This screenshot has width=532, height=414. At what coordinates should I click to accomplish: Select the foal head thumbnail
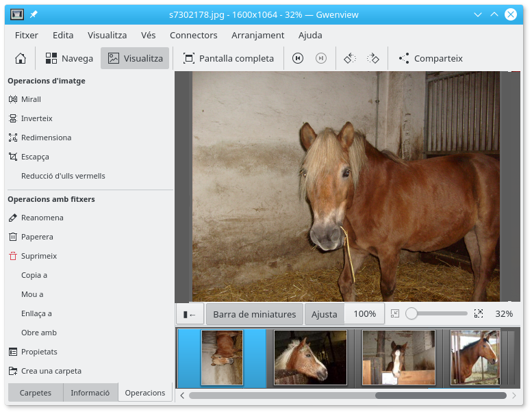coord(310,358)
